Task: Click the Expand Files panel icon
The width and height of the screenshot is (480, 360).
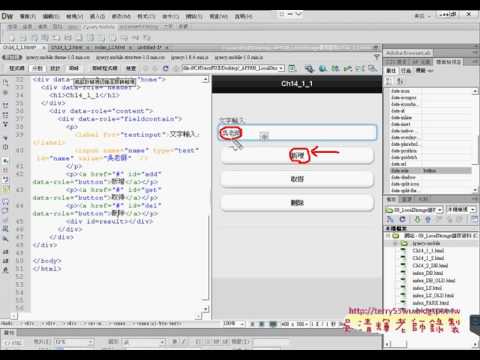Action: [474, 219]
